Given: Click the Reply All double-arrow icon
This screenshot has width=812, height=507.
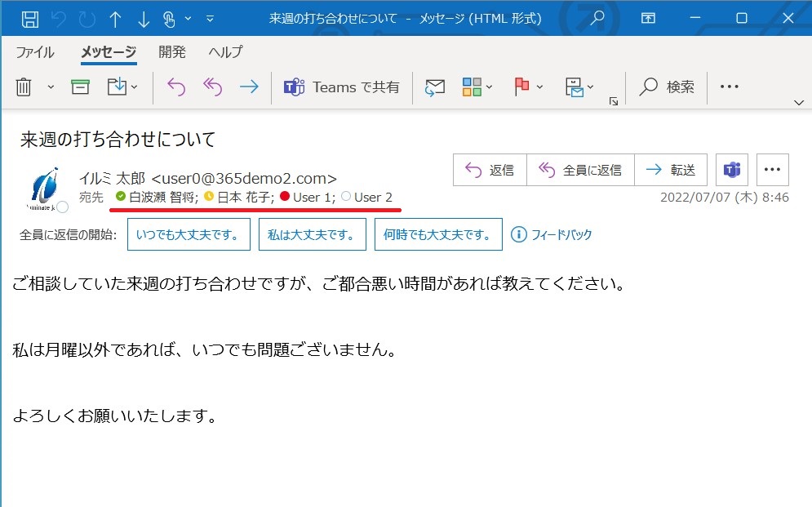Looking at the screenshot, I should coord(211,86).
